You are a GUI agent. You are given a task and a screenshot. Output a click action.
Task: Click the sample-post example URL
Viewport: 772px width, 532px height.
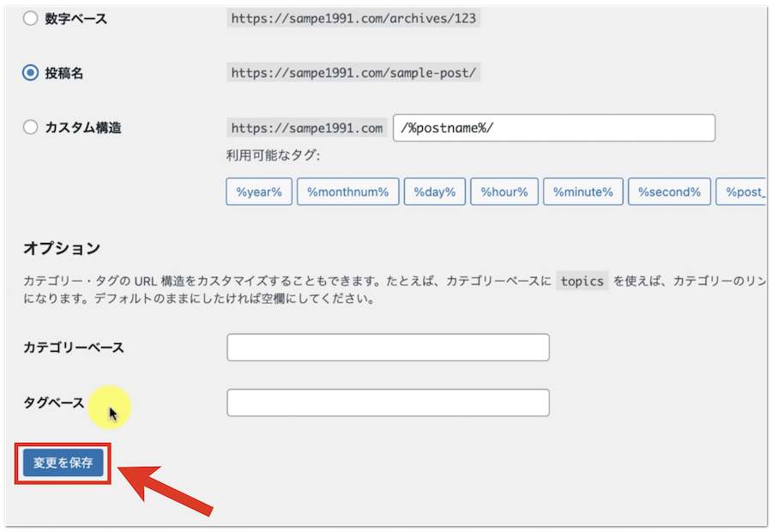pyautogui.click(x=353, y=74)
